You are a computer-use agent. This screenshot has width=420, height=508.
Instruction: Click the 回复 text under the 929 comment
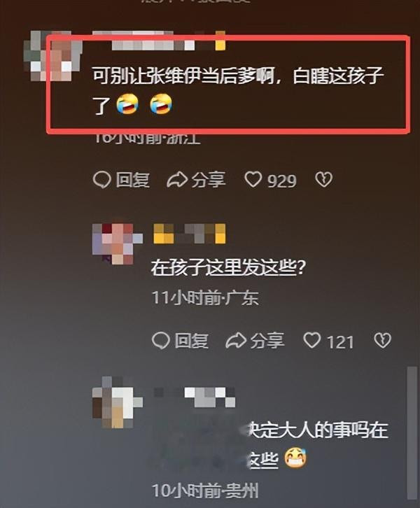[133, 180]
